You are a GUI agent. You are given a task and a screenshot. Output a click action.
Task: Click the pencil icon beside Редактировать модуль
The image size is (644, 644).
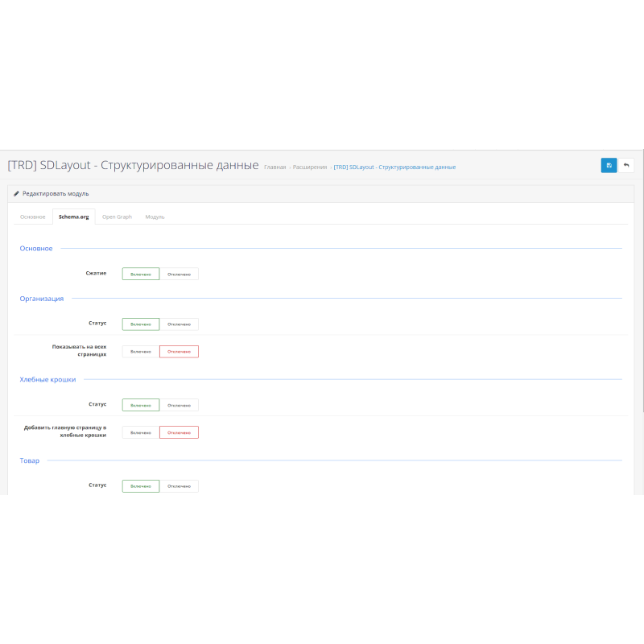point(16,193)
